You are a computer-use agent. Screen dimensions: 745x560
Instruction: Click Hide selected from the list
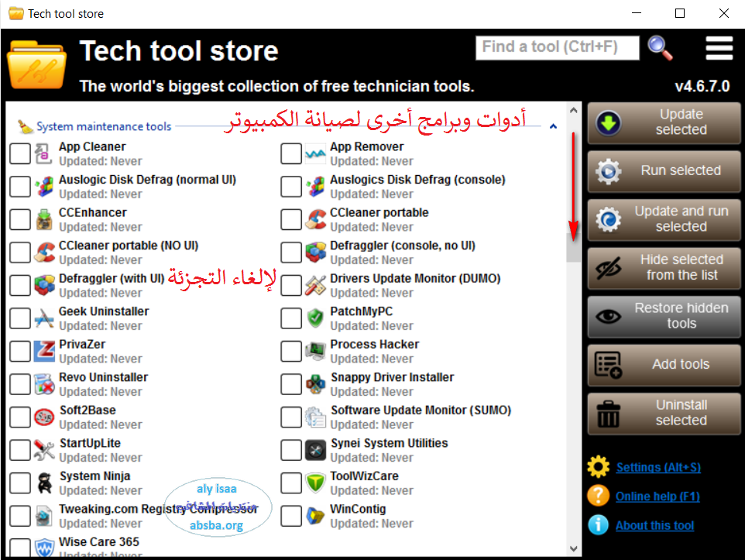coord(664,267)
